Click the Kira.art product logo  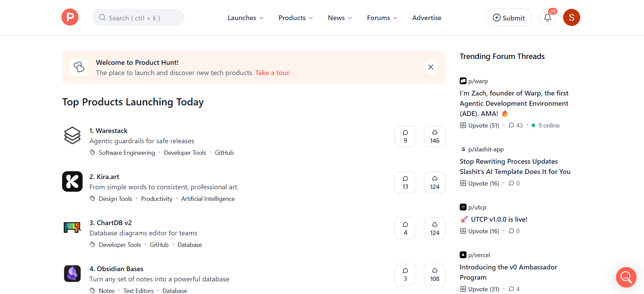coord(72,181)
